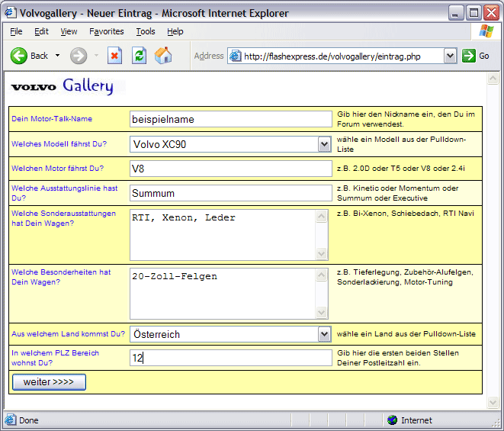
Task: Click hint 'wähle ein Land aus der Pulldown-Liste'
Action: (406, 334)
